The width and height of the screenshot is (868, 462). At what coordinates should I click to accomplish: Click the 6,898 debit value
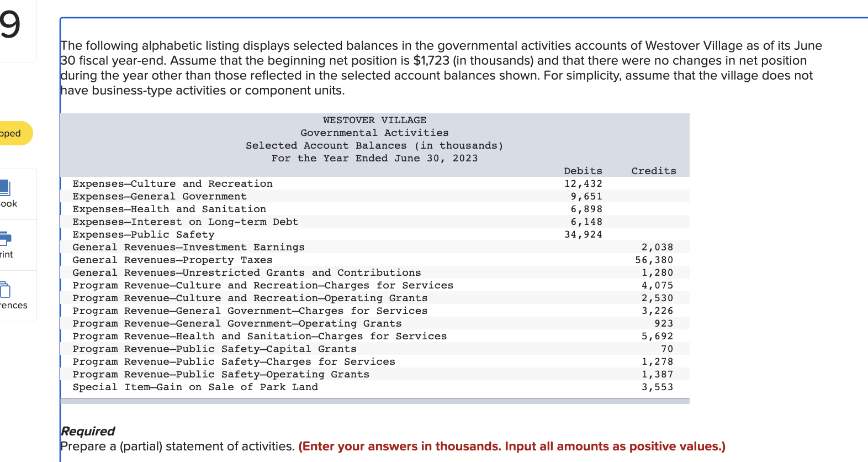click(x=586, y=209)
